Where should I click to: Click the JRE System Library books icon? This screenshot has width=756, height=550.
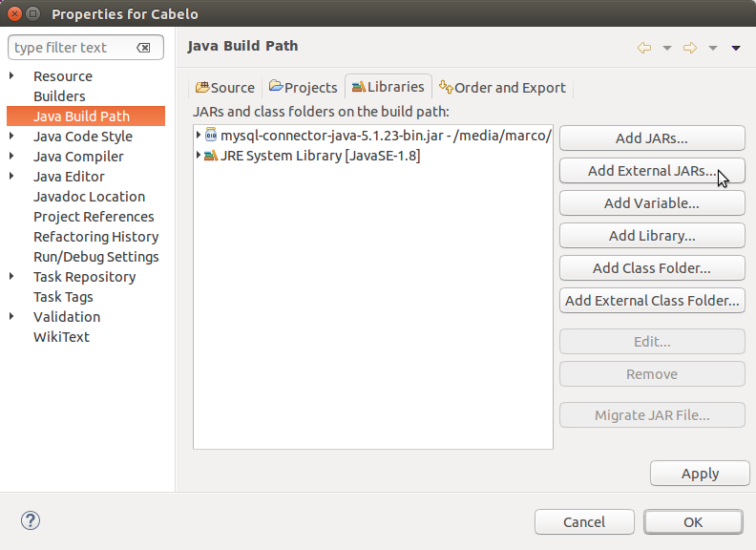pyautogui.click(x=211, y=156)
